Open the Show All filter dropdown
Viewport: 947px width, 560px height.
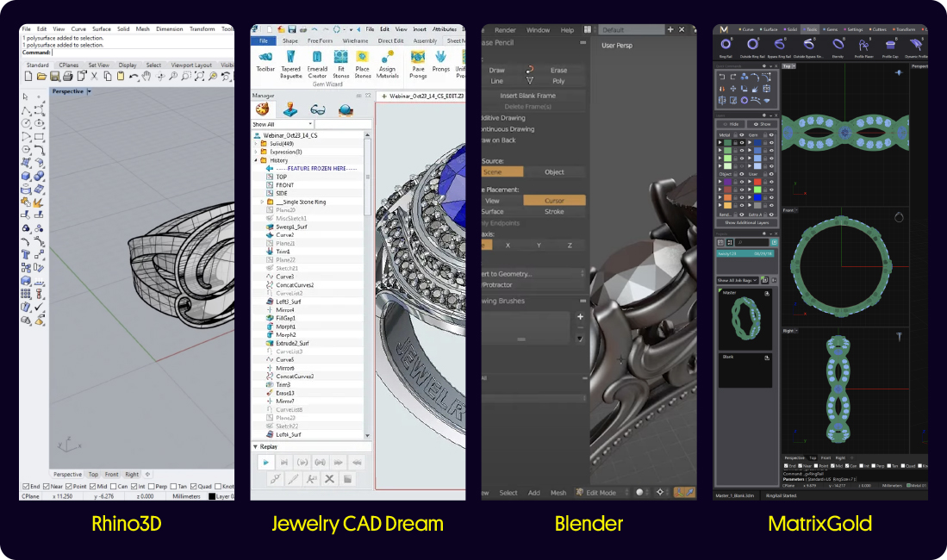310,124
